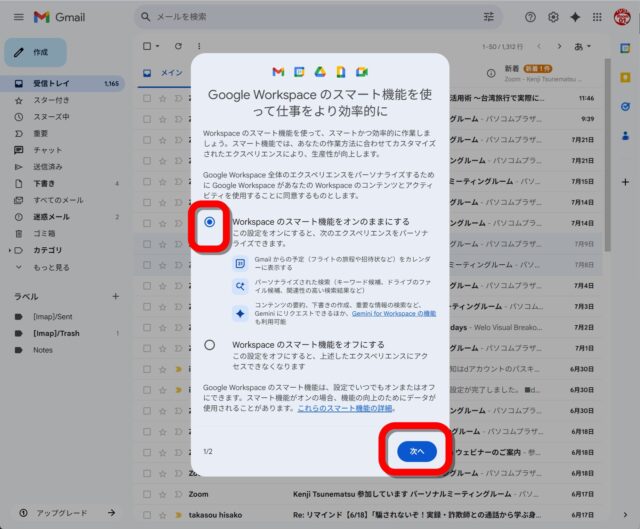Open Contacts in side panel

[625, 136]
